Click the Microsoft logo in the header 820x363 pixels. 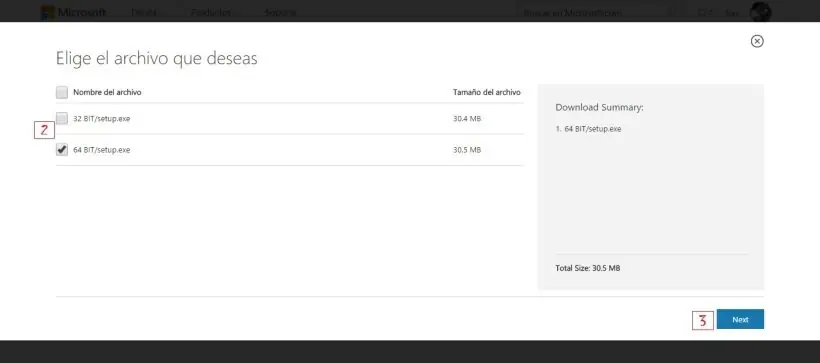click(x=74, y=12)
